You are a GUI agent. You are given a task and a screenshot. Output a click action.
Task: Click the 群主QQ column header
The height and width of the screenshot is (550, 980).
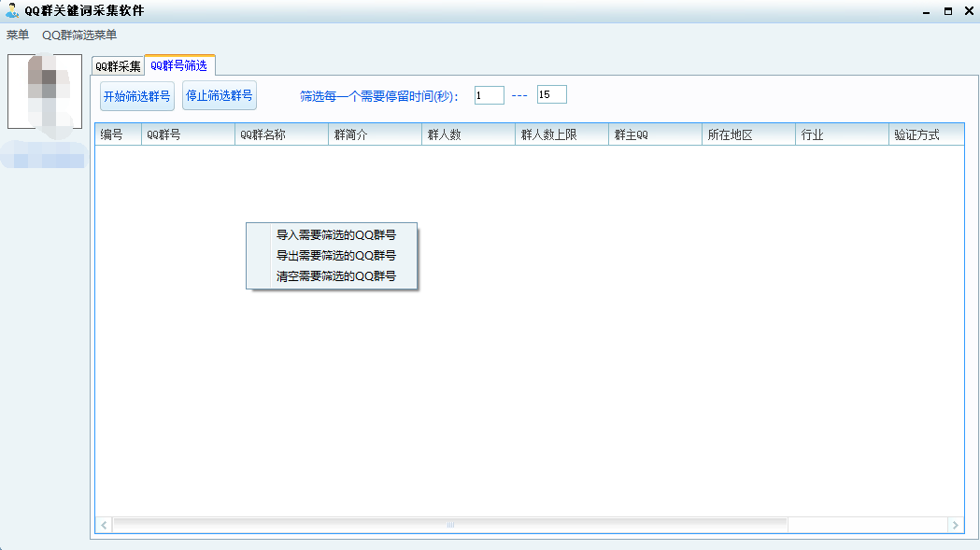(x=656, y=134)
